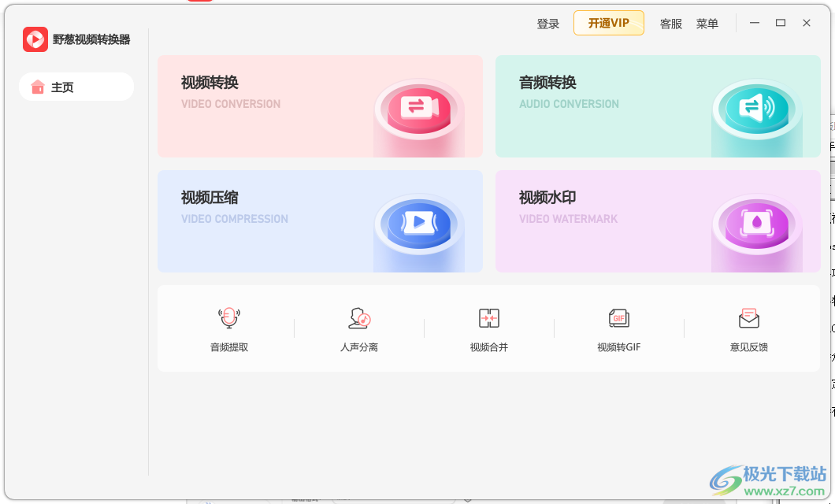This screenshot has height=504, width=835.
Task: Click the VIDEO COMPRESSION subtitle text
Action: 234,219
